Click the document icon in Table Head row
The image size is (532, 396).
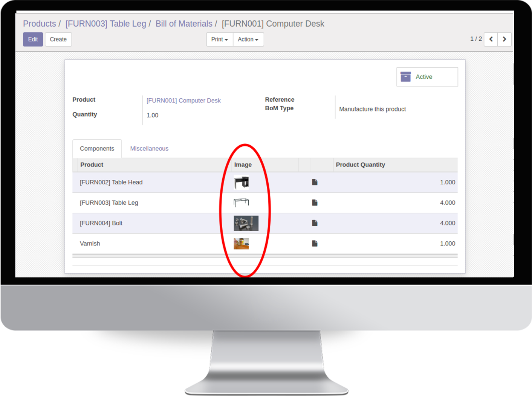coord(315,182)
